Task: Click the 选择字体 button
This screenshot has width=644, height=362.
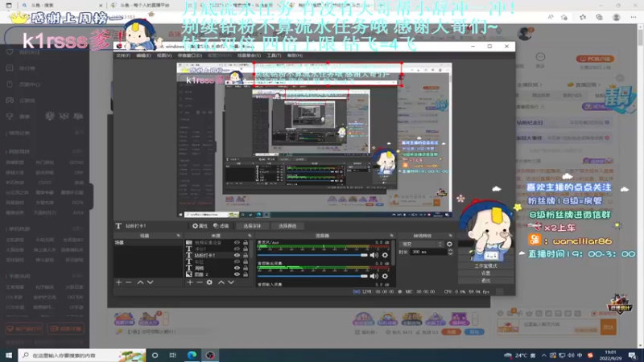Action: point(252,226)
